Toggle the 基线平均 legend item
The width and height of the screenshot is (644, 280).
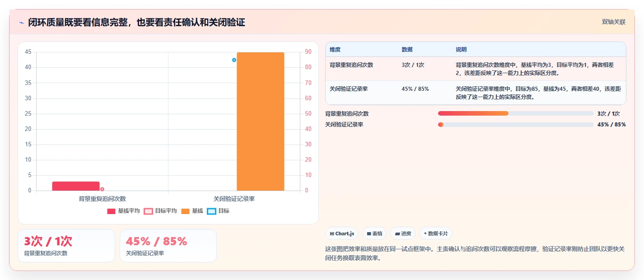coord(123,211)
